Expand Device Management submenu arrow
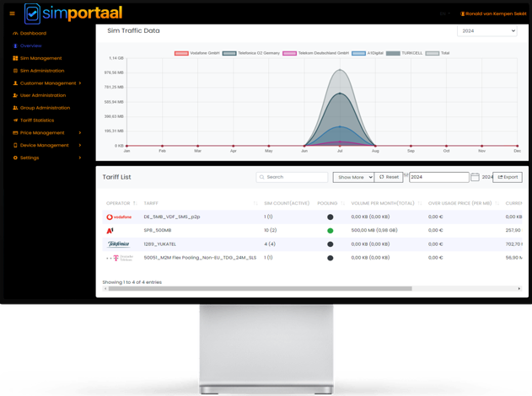The height and width of the screenshot is (396, 532). pos(80,145)
